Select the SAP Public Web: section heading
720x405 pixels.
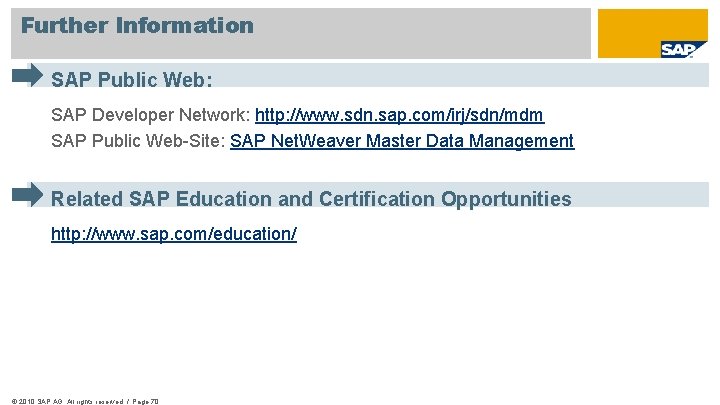click(132, 79)
